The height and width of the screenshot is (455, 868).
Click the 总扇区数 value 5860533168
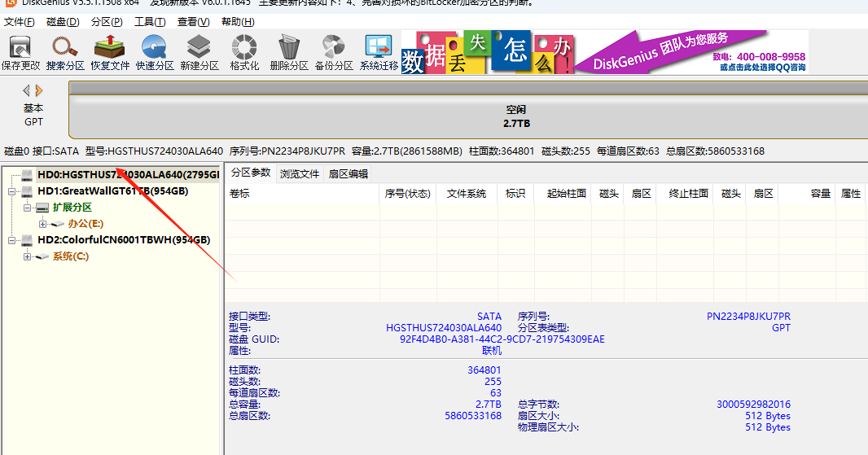pyautogui.click(x=473, y=416)
